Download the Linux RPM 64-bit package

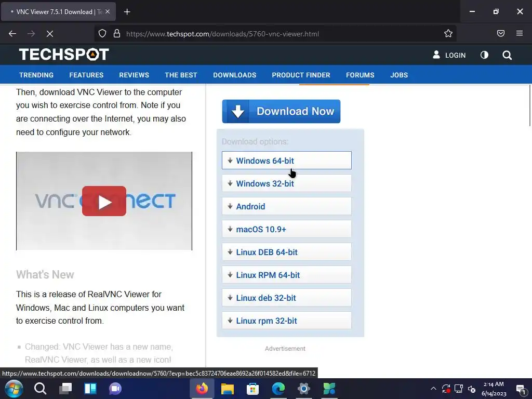tap(287, 275)
